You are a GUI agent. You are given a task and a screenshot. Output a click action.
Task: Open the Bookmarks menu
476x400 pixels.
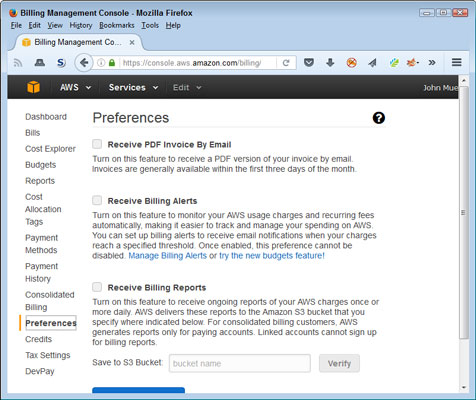click(117, 25)
